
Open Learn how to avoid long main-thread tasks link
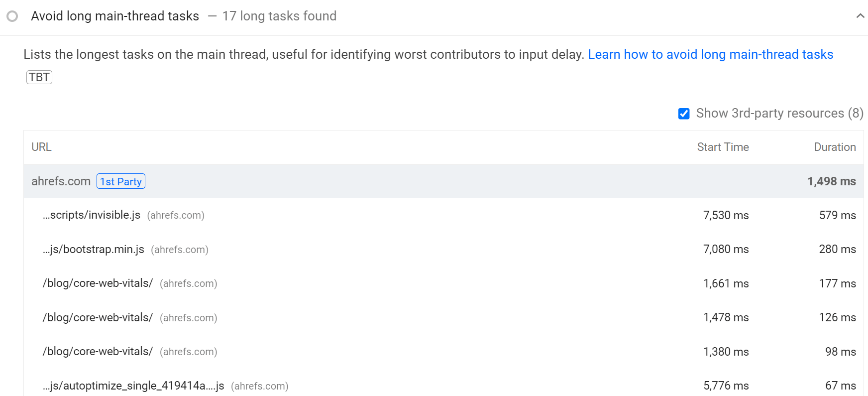tap(710, 54)
